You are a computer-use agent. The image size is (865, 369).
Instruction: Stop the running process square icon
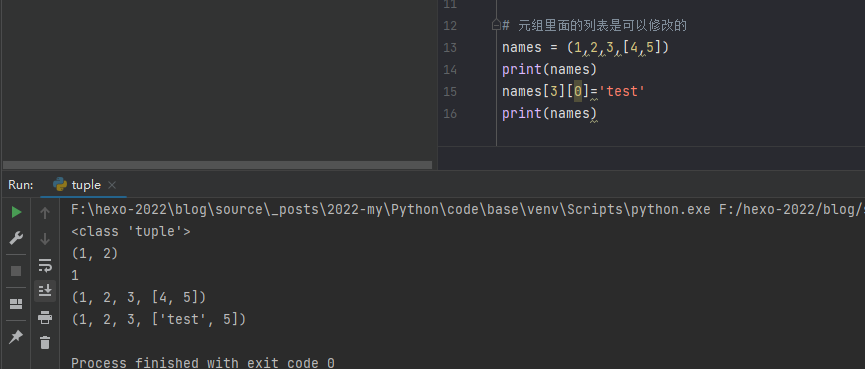(x=16, y=271)
